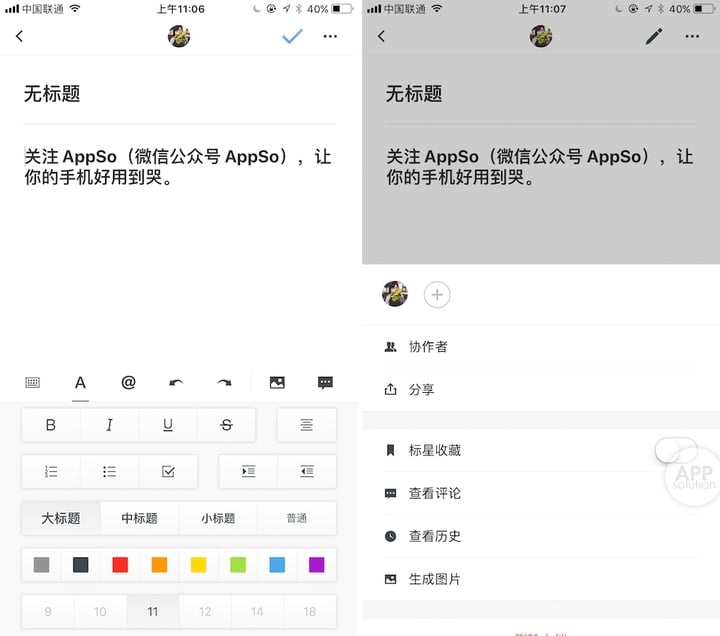The height and width of the screenshot is (636, 720).
Task: Insert an image with picture icon
Action: point(277,382)
